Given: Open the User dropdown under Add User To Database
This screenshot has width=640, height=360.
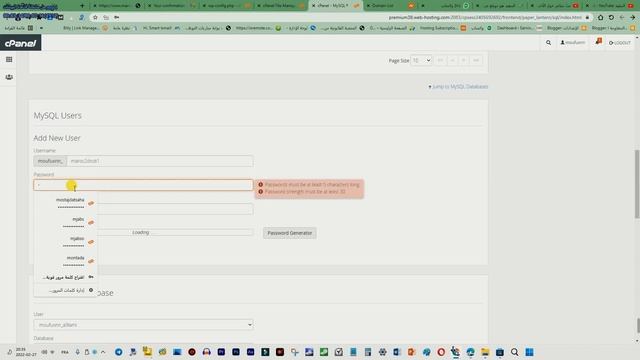Looking at the screenshot, I should [x=143, y=325].
